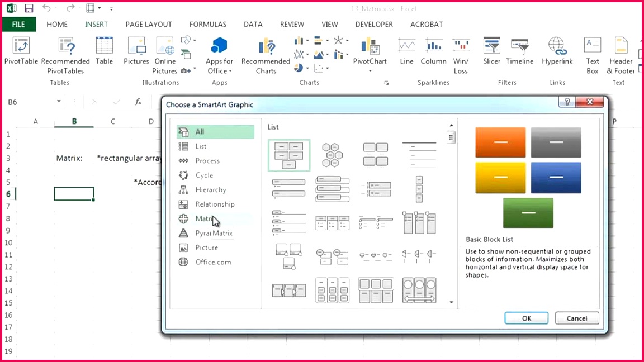Pick the layout with circles above double arrow

pos(419,290)
